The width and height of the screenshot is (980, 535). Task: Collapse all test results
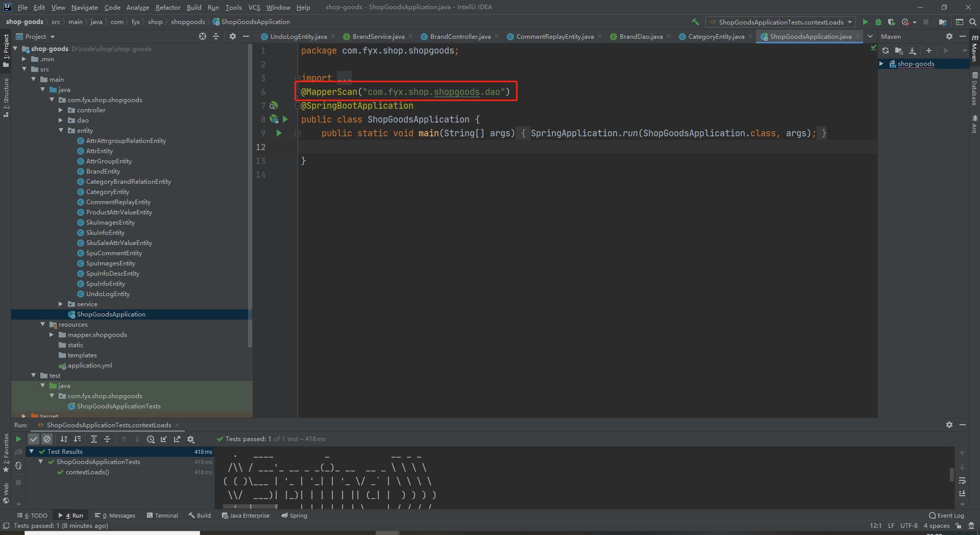(107, 439)
